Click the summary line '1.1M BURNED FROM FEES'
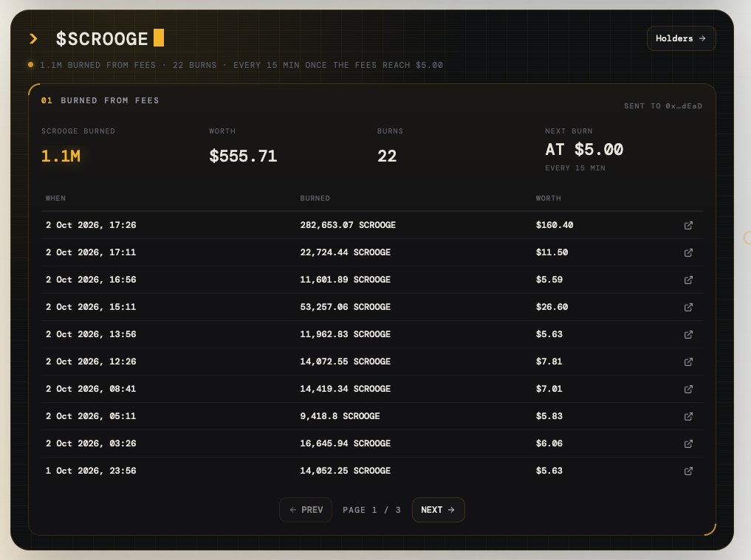Image resolution: width=751 pixels, height=560 pixels. tap(97, 65)
